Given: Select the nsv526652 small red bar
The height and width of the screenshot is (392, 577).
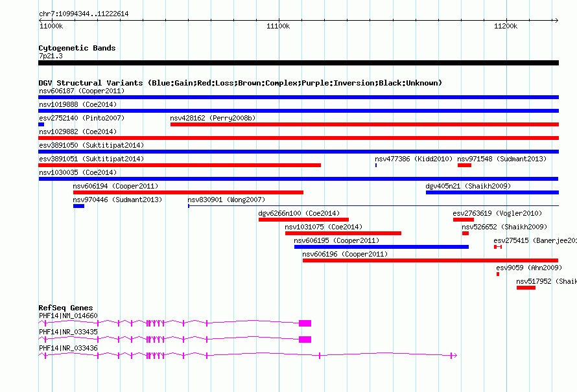Looking at the screenshot, I should 465,233.
